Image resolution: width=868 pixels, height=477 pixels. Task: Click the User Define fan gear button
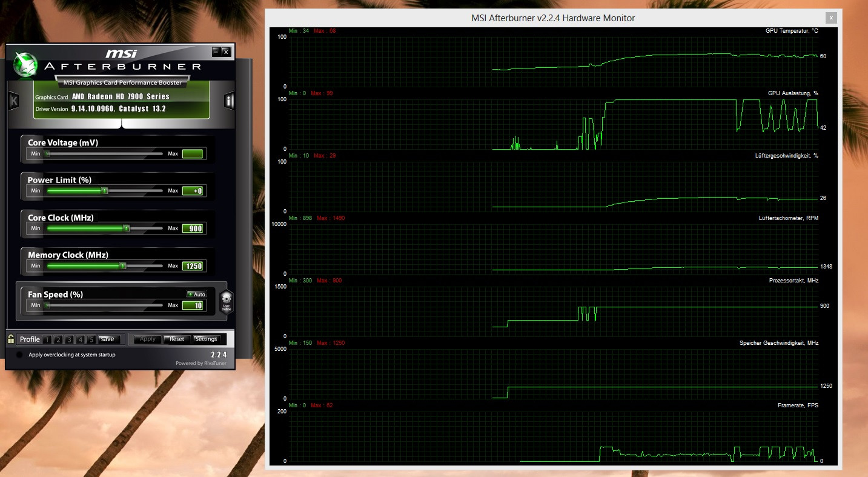[226, 301]
